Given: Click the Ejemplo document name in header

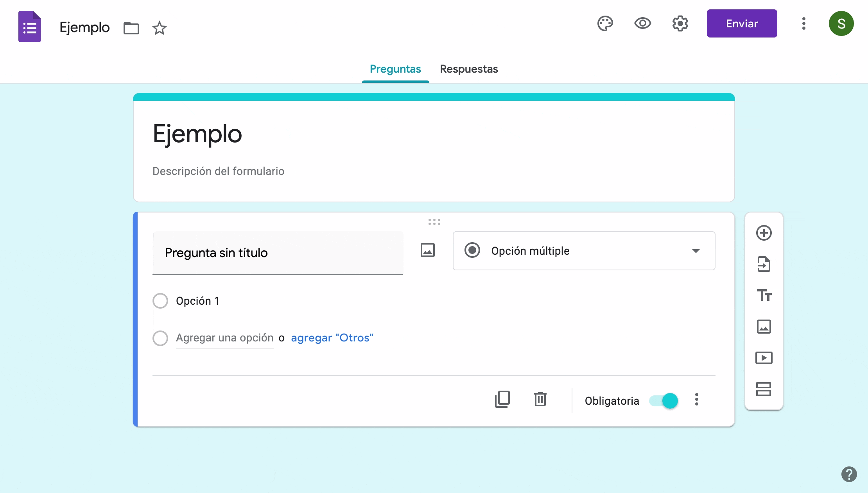Looking at the screenshot, I should [x=84, y=27].
